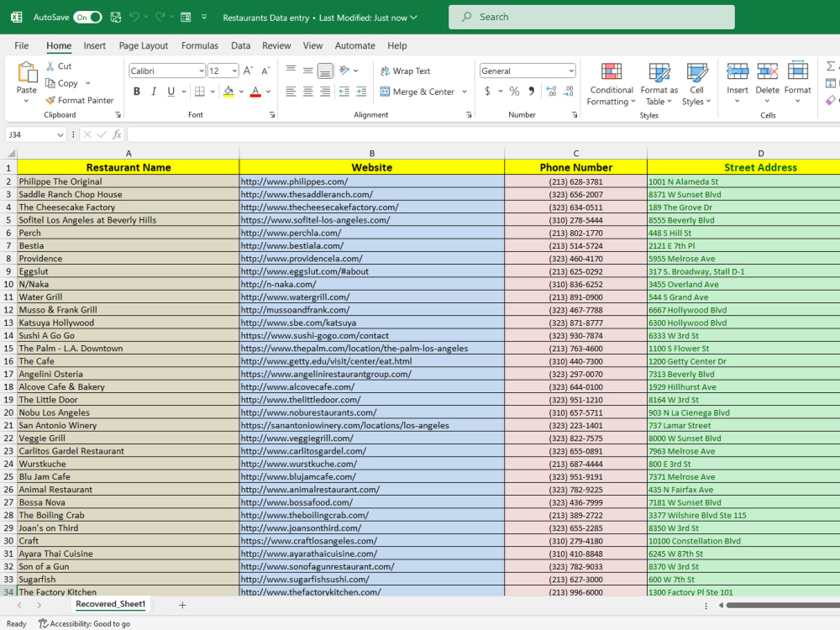Click Insert cells button
Viewport: 840px width, 630px height.
738,83
